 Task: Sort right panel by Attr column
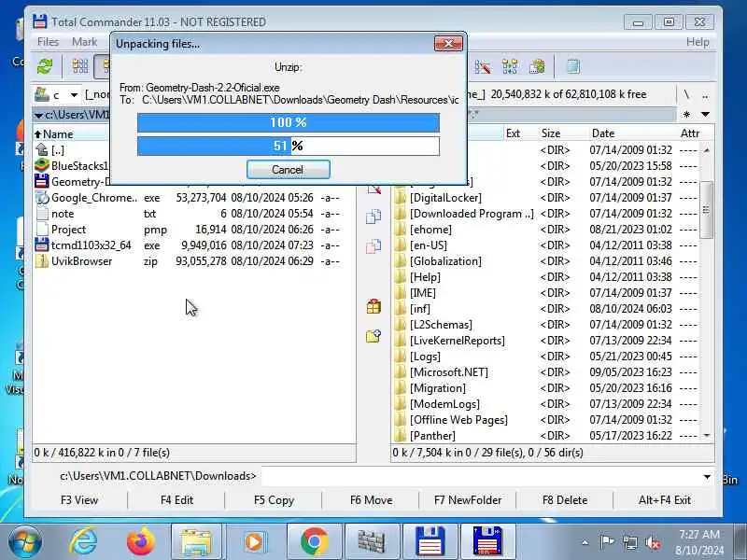(690, 133)
